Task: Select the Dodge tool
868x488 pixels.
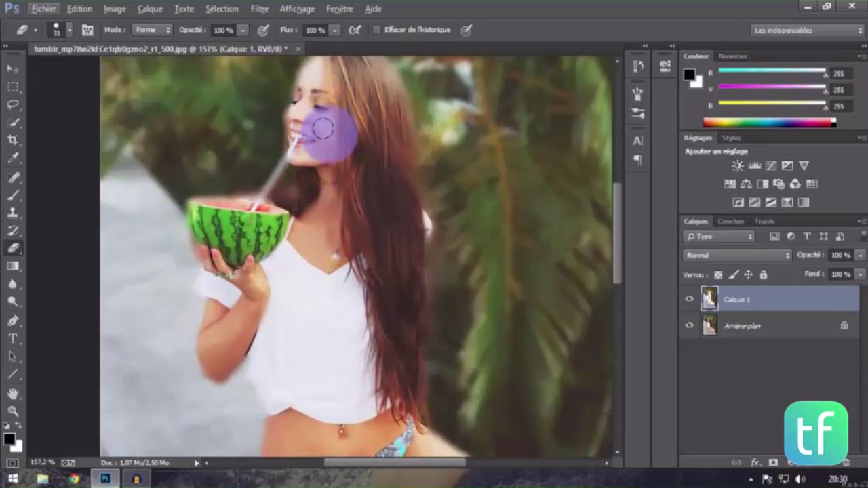Action: (x=13, y=302)
